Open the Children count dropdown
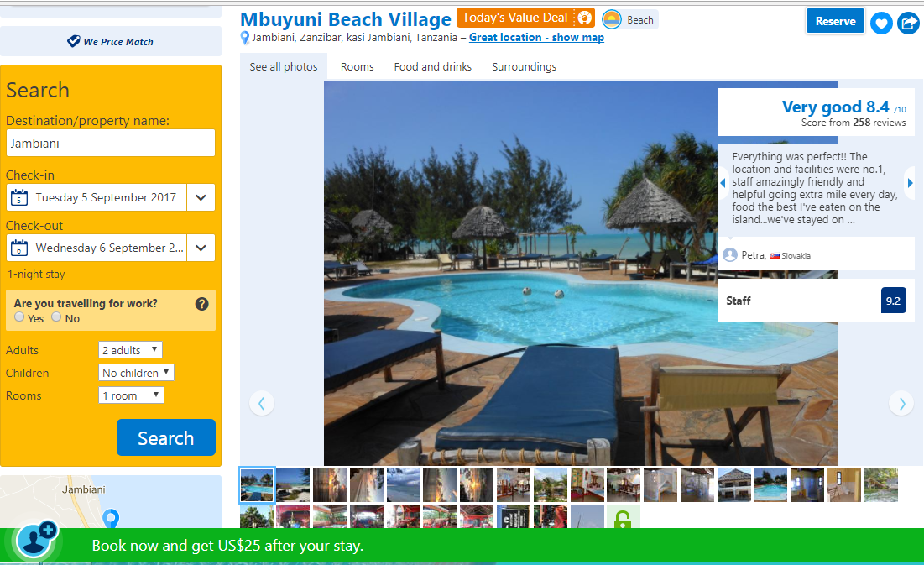Image resolution: width=924 pixels, height=565 pixels. 136,373
